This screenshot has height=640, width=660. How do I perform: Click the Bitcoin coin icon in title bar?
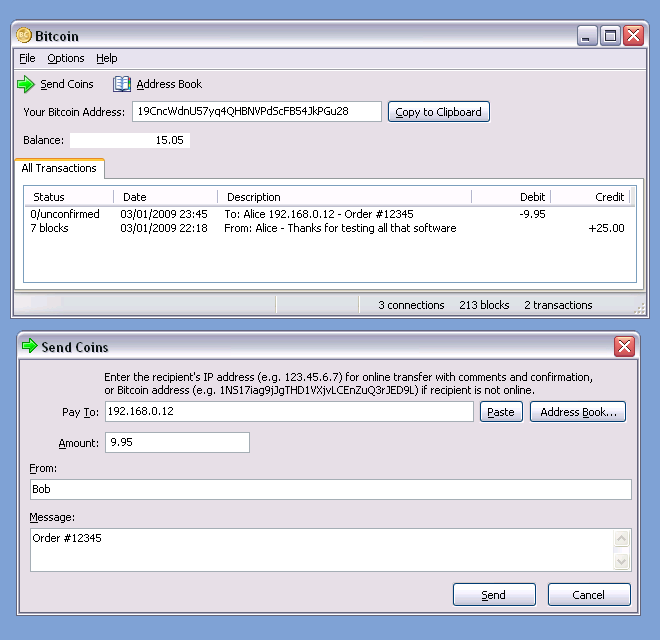click(24, 35)
